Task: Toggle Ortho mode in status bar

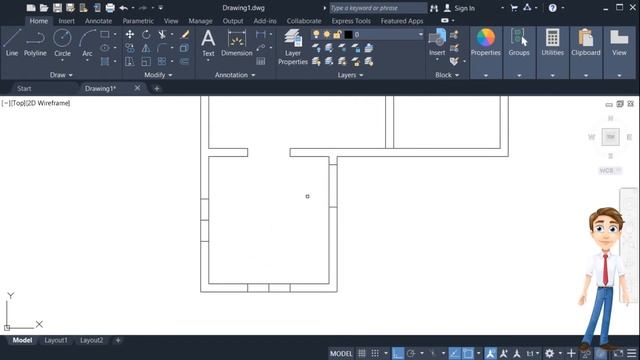Action: (x=398, y=353)
